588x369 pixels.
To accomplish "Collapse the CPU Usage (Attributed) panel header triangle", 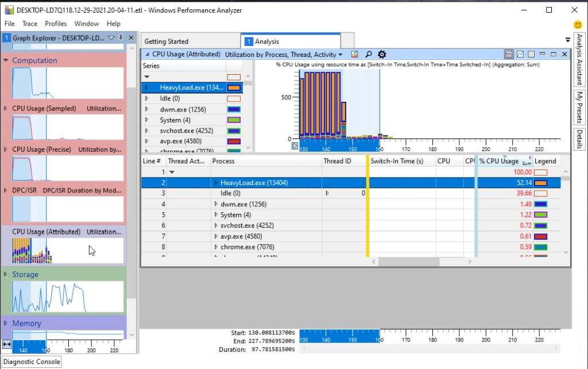I will tap(148, 55).
